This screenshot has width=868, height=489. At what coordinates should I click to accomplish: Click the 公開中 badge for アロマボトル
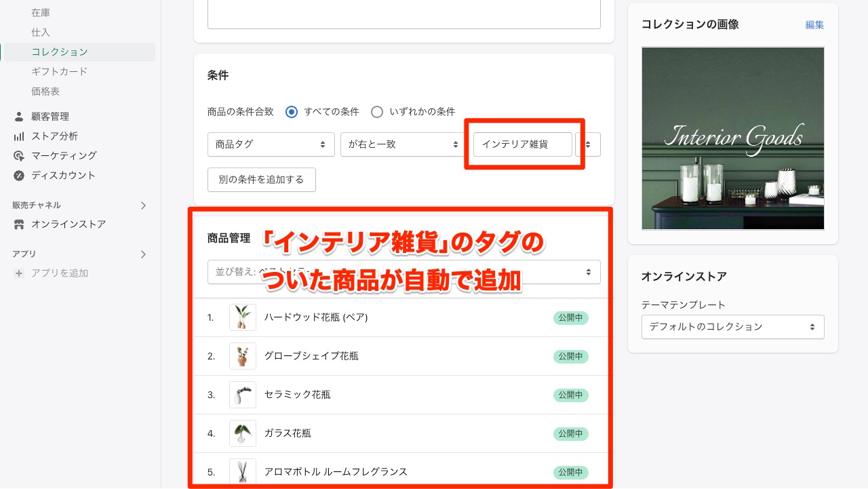[570, 472]
